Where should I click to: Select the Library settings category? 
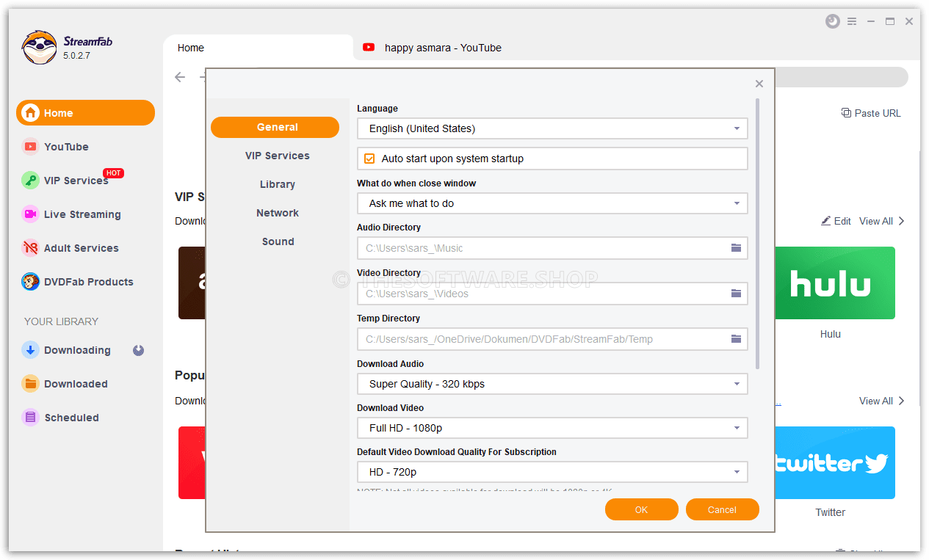point(278,184)
